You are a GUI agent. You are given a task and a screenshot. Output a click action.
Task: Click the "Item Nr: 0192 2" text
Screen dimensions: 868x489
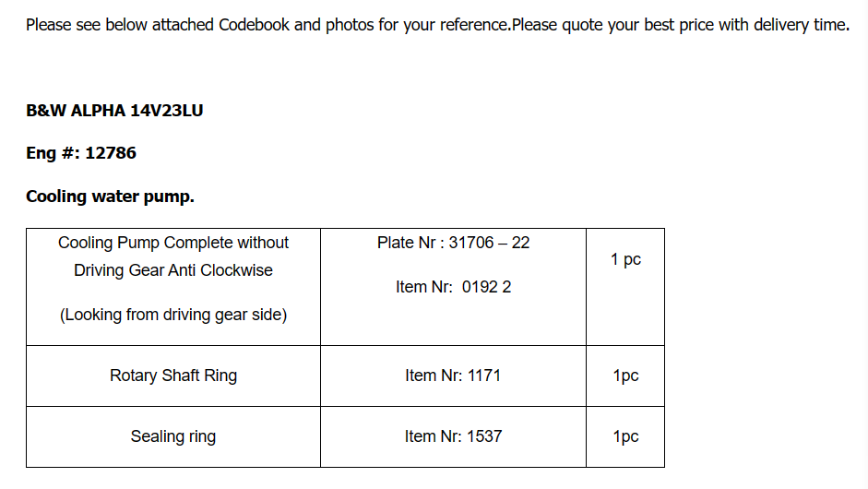pos(453,287)
